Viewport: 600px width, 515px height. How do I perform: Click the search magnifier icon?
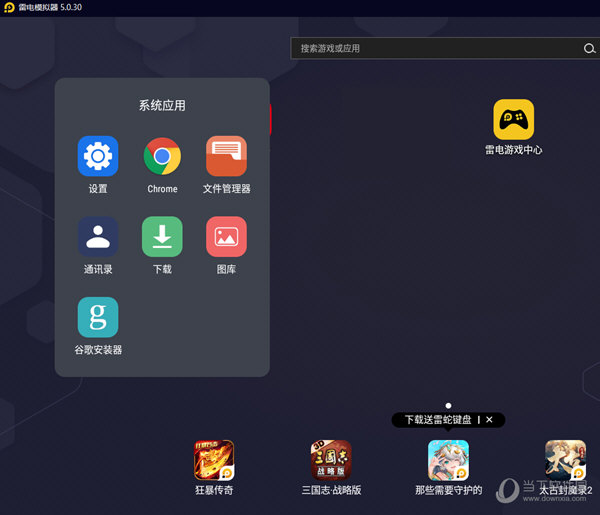(589, 49)
